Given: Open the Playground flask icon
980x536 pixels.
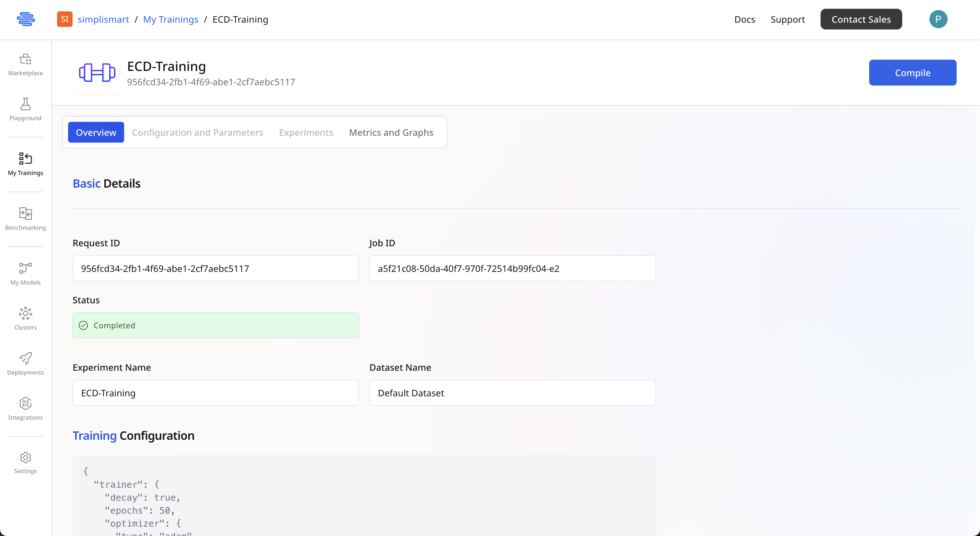Looking at the screenshot, I should 26,104.
